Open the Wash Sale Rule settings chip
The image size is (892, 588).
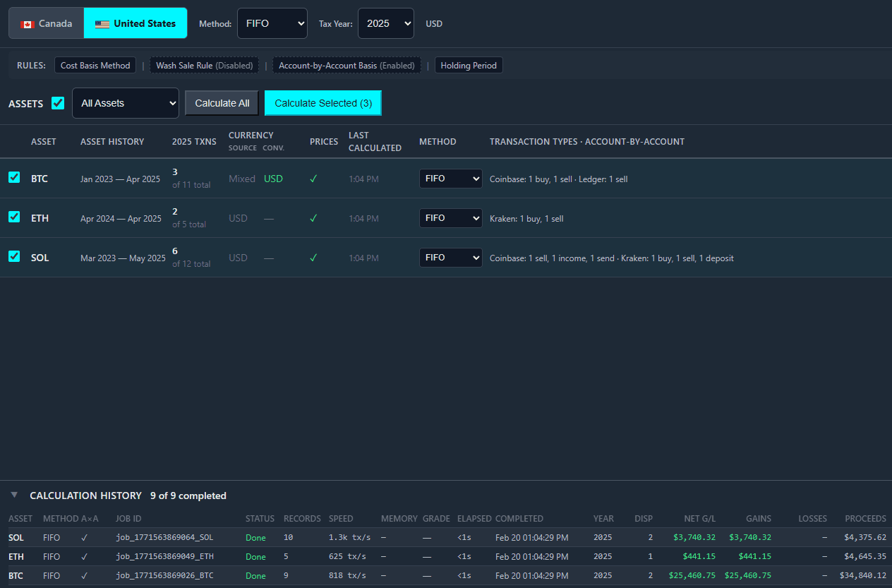point(204,65)
